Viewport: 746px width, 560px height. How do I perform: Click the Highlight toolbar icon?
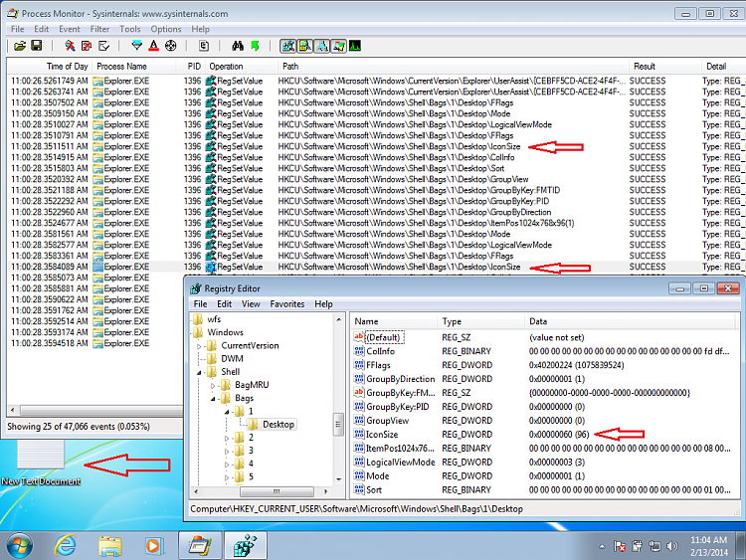pos(153,46)
